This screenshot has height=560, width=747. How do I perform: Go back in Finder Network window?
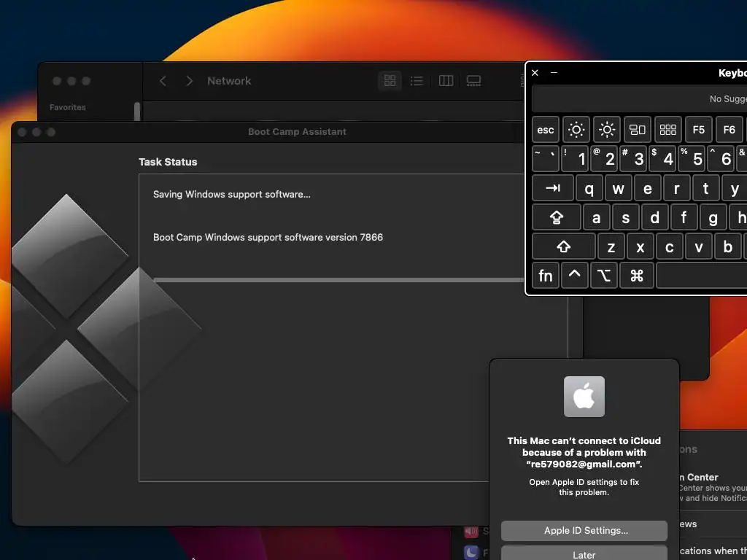[163, 81]
